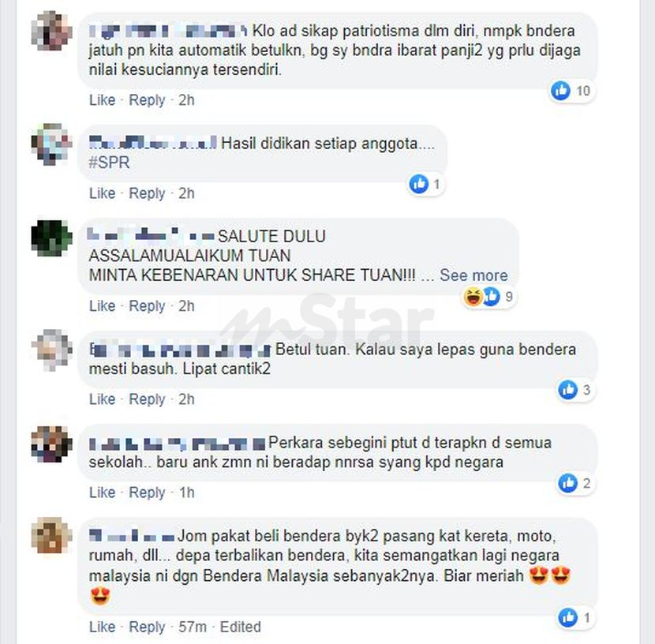Open the first commenter's pixelated profile picture
This screenshot has height=644, width=655.
click(51, 31)
